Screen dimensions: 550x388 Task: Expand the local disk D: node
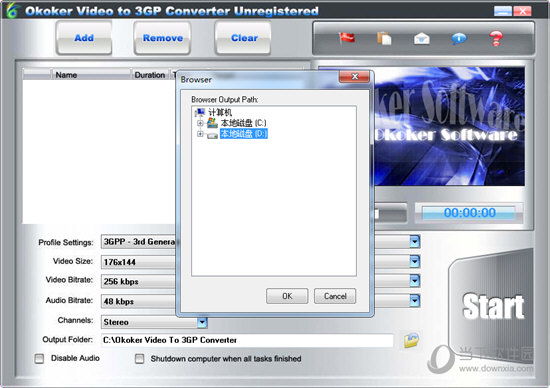(x=200, y=134)
